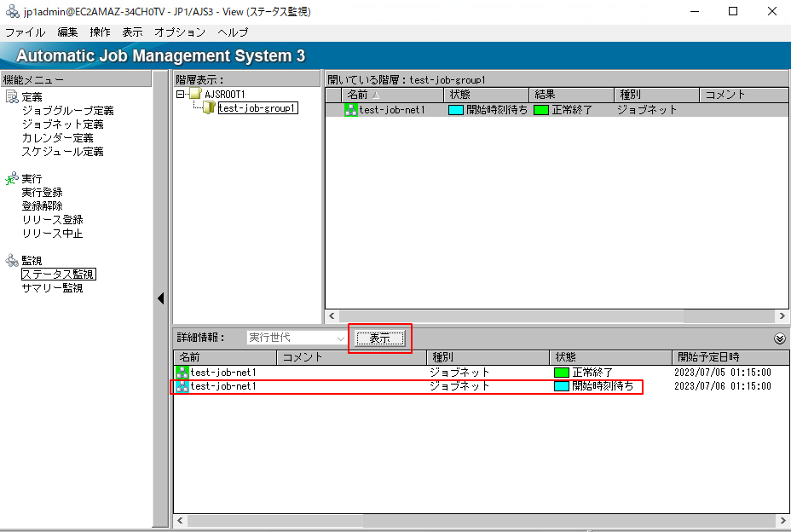Select 実行登録 in function menu

tap(43, 193)
